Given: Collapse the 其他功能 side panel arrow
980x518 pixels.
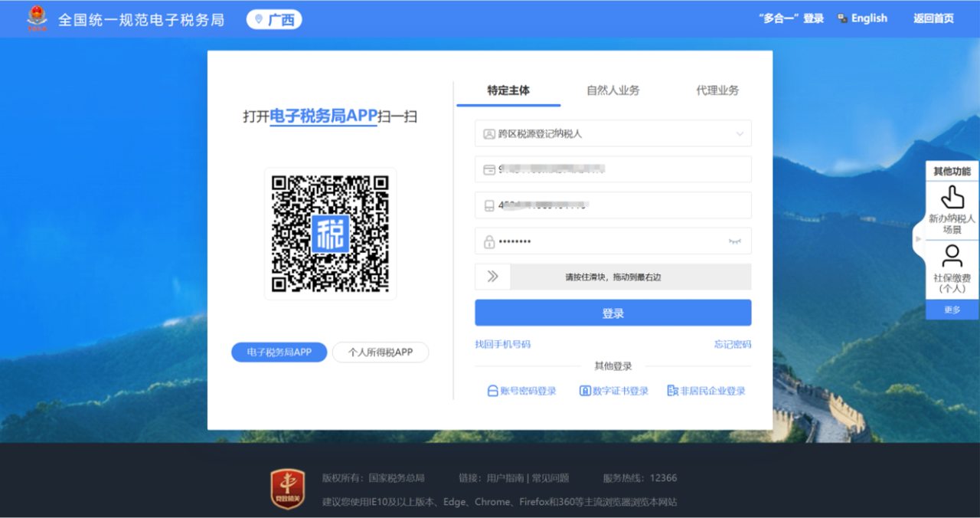Looking at the screenshot, I should click(919, 239).
